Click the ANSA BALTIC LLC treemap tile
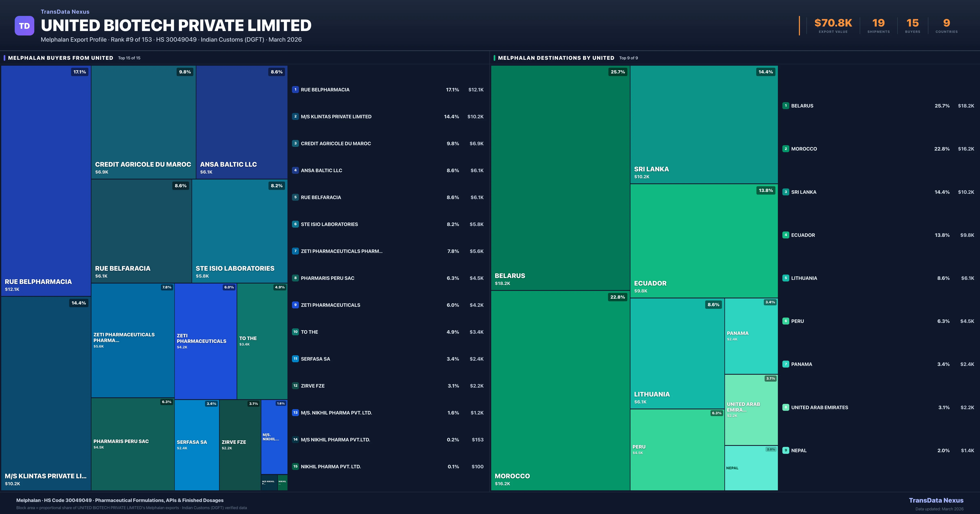 tap(242, 122)
